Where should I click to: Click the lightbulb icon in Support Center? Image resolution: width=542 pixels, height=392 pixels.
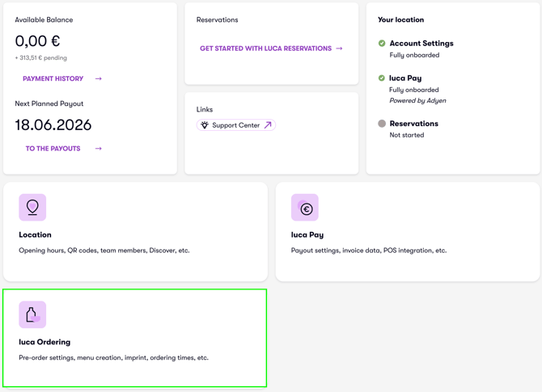[205, 125]
